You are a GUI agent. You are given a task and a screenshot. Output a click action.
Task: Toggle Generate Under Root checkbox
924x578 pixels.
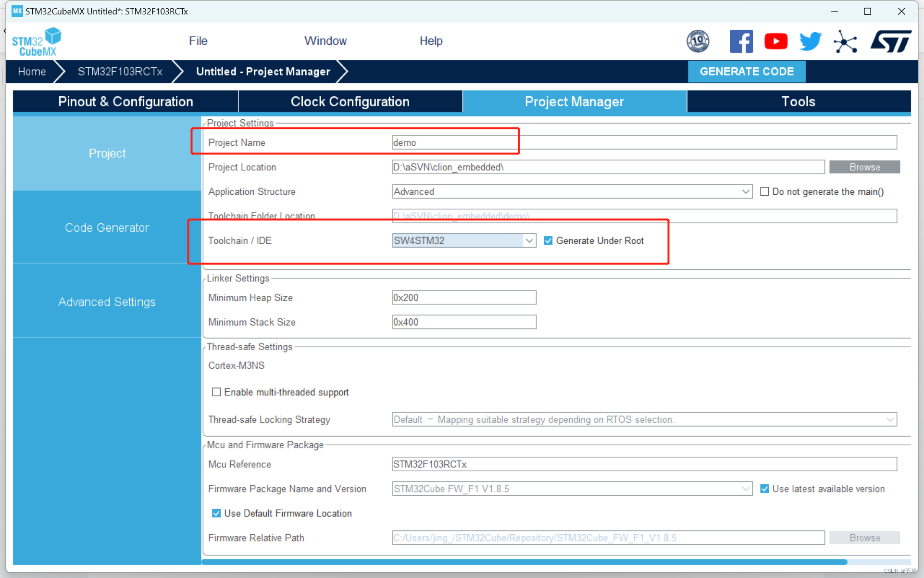pyautogui.click(x=548, y=240)
